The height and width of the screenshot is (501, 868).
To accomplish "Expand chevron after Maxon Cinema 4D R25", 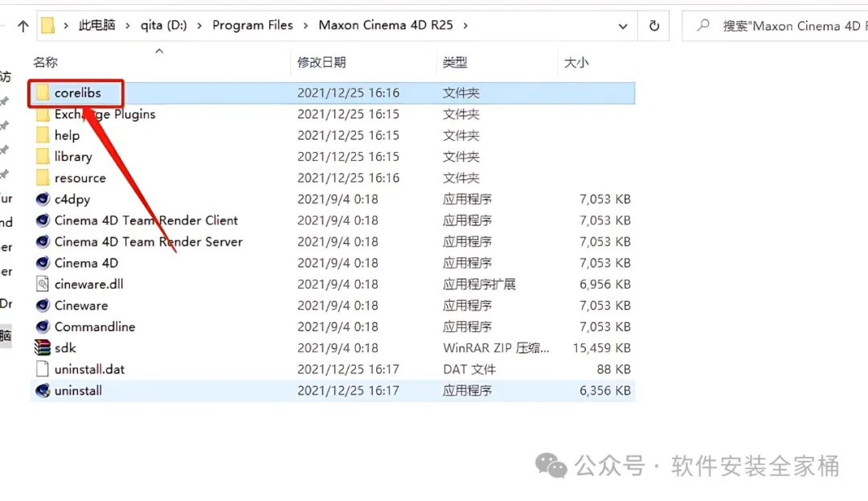I will click(465, 26).
